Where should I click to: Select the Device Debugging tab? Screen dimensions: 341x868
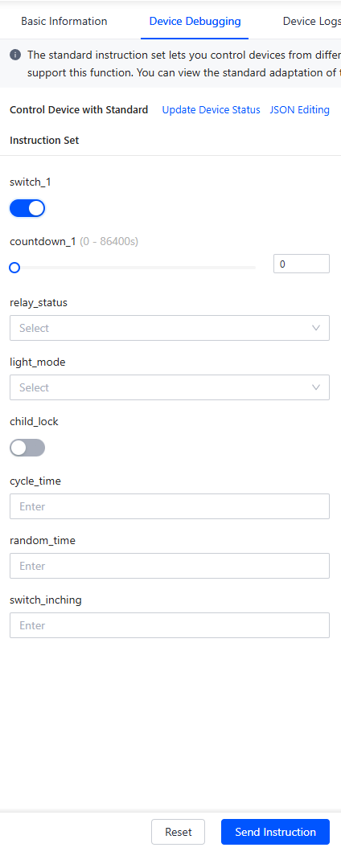[195, 22]
